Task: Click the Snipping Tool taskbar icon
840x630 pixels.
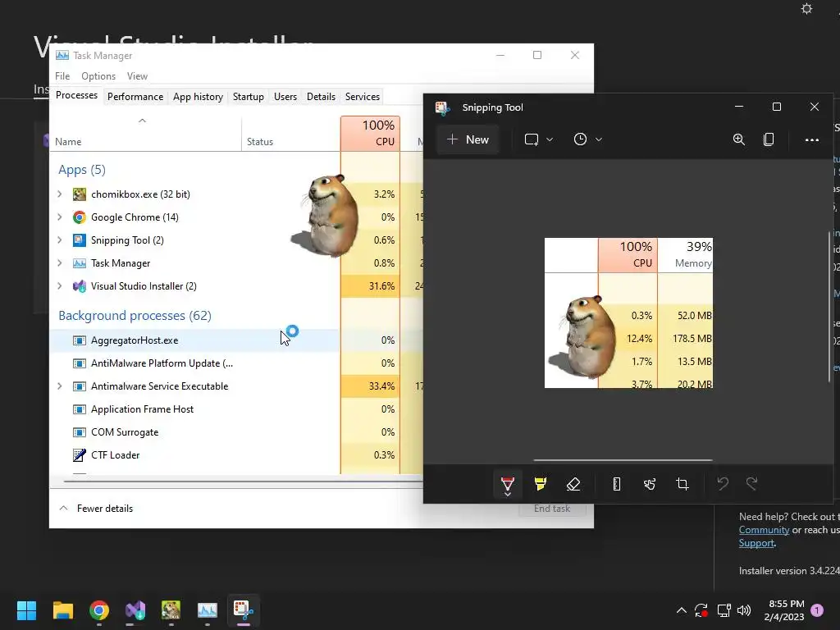Action: point(243,610)
